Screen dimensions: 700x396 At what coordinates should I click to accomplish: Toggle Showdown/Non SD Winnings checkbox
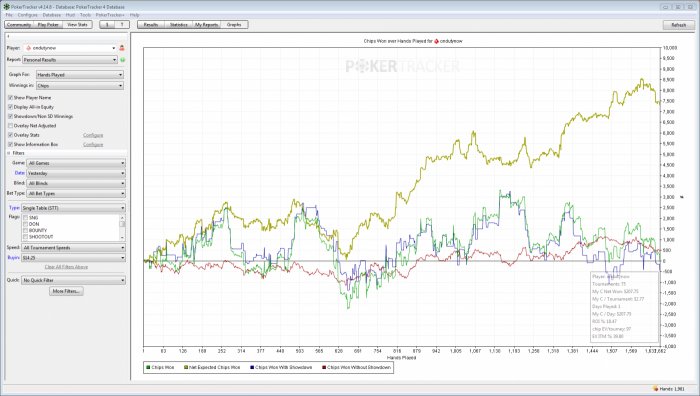(x=10, y=117)
